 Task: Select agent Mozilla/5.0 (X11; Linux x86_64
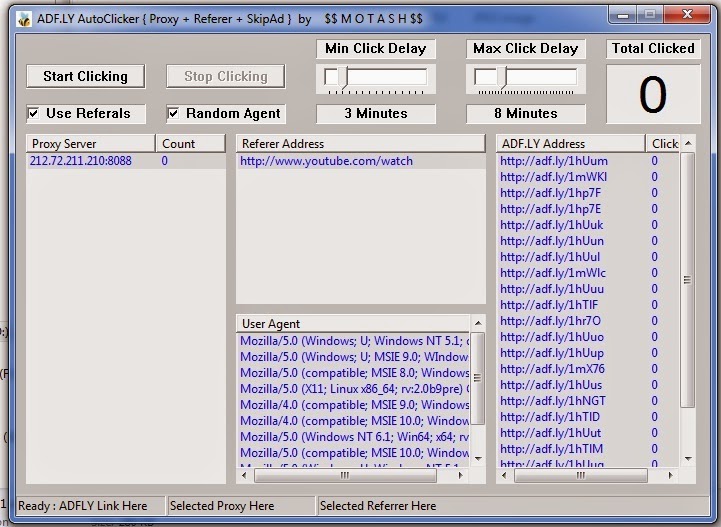354,389
